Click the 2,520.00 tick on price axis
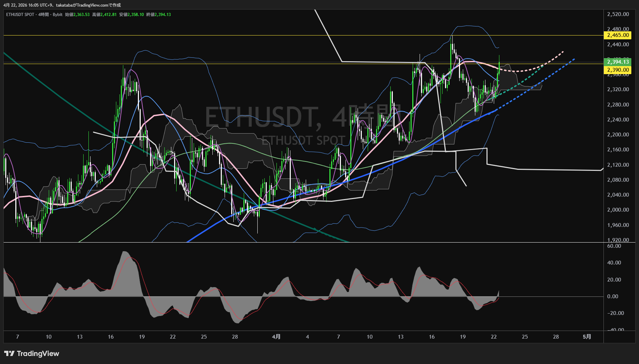 [618, 14]
